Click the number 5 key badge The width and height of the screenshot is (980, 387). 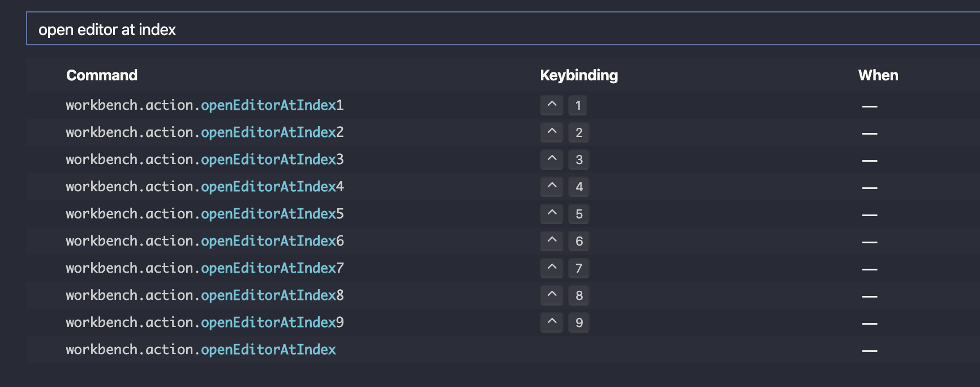coord(579,214)
